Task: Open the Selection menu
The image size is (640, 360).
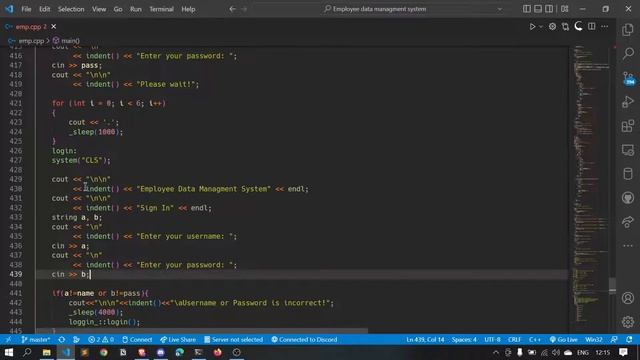Action: coord(71,9)
